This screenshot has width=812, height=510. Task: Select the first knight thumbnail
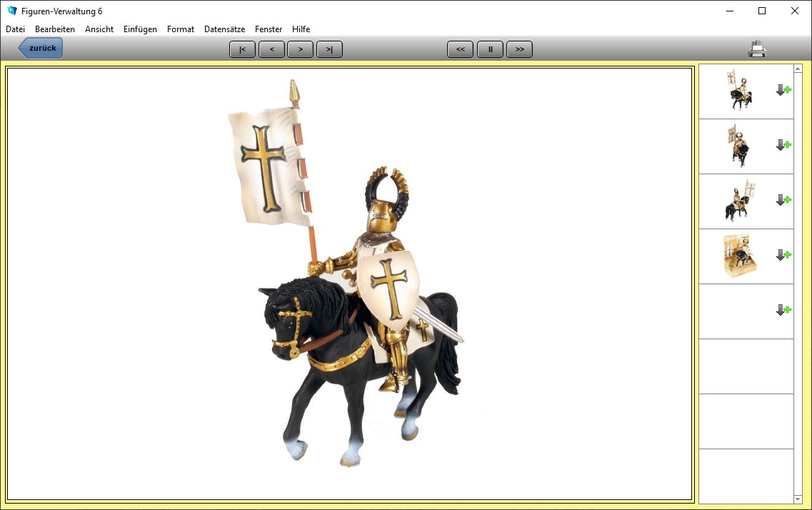739,90
